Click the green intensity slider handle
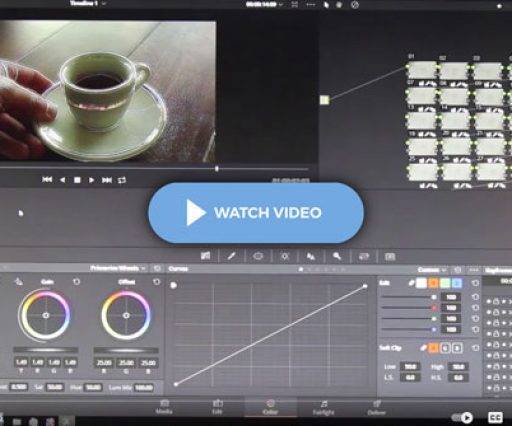Image resolution: width=512 pixels, height=426 pixels. pyautogui.click(x=434, y=319)
